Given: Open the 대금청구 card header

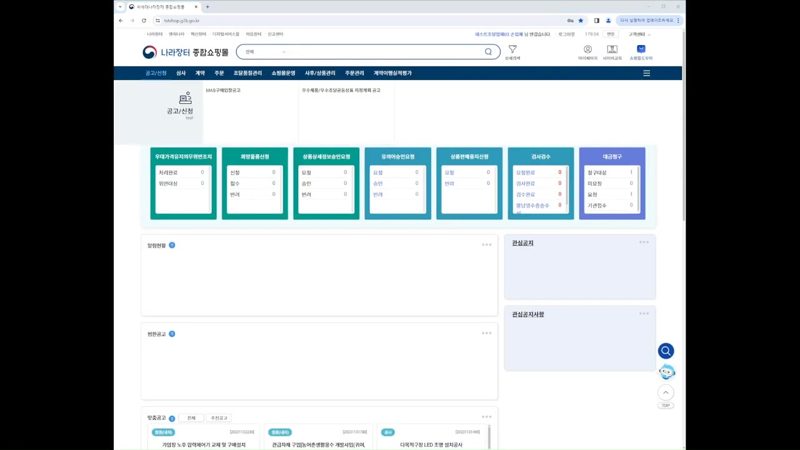Looking at the screenshot, I should tap(612, 157).
